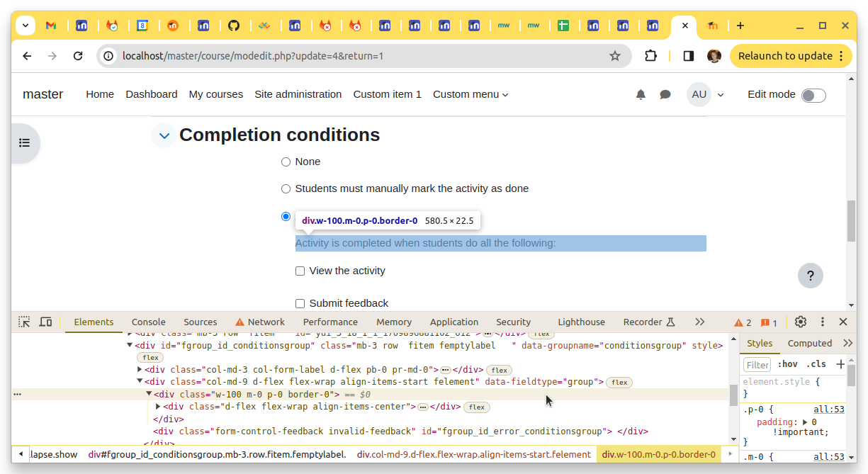Open My courses navigation link
This screenshot has width=868, height=474.
tap(216, 94)
